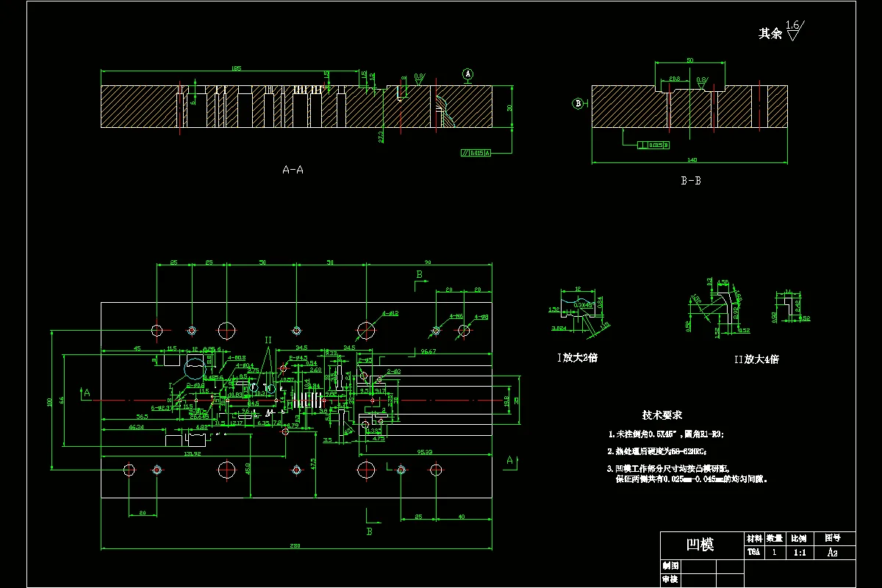Click the "A-A" section view label
882x588 pixels.
point(293,170)
